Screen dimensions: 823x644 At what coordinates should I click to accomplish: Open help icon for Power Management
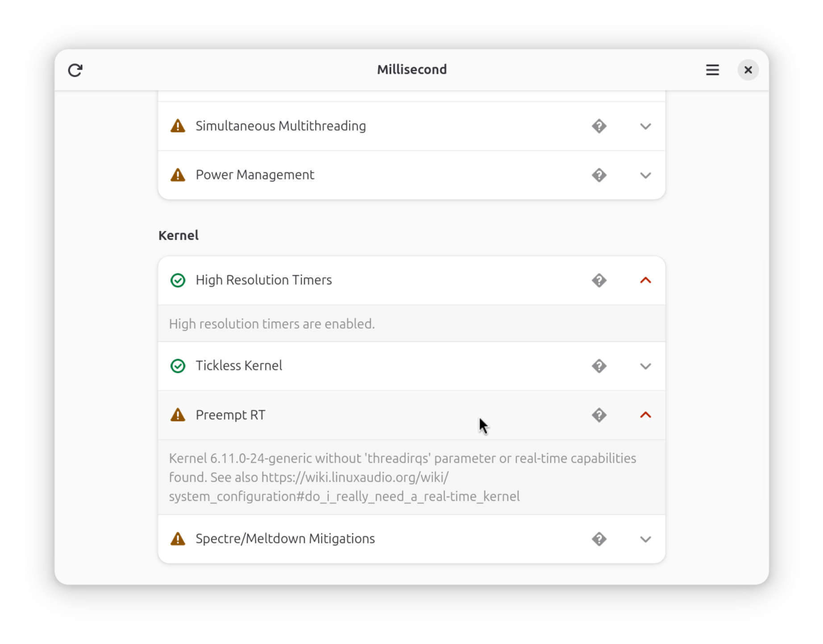[599, 175]
